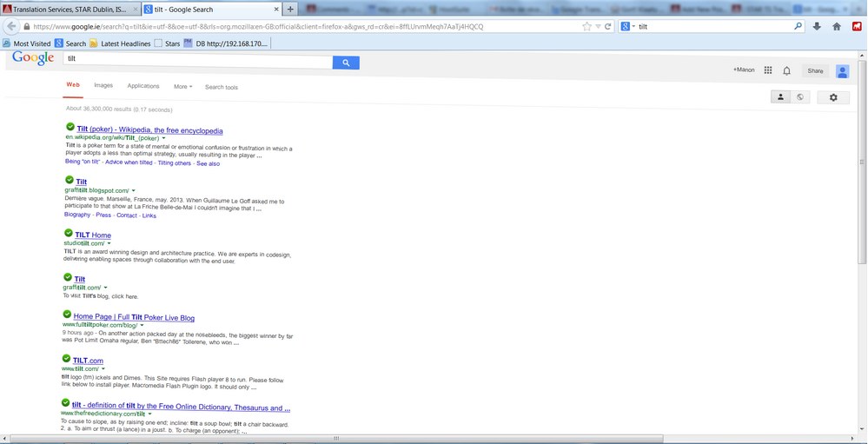Open the Google apps grid icon
Viewport: 868px width, 444px height.
(x=768, y=70)
